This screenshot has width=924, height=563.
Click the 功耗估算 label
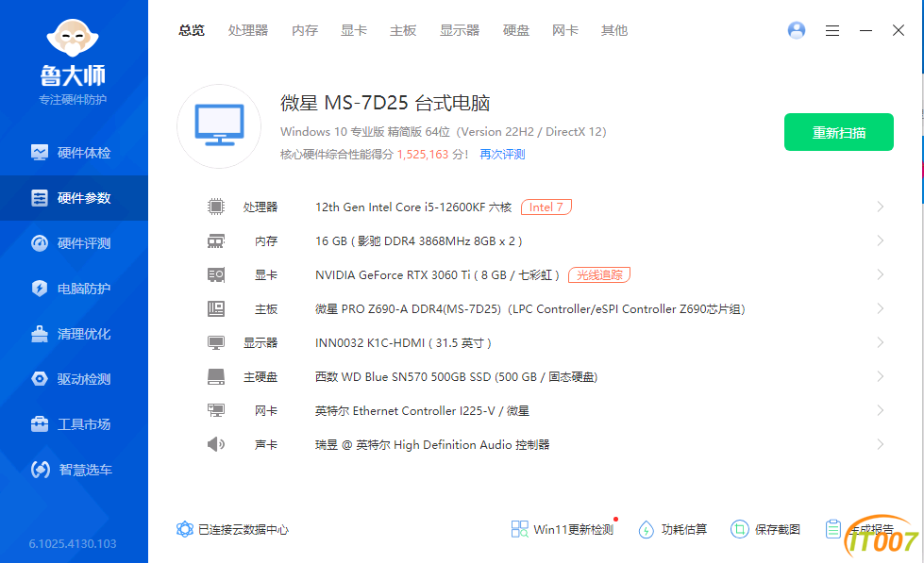point(684,529)
